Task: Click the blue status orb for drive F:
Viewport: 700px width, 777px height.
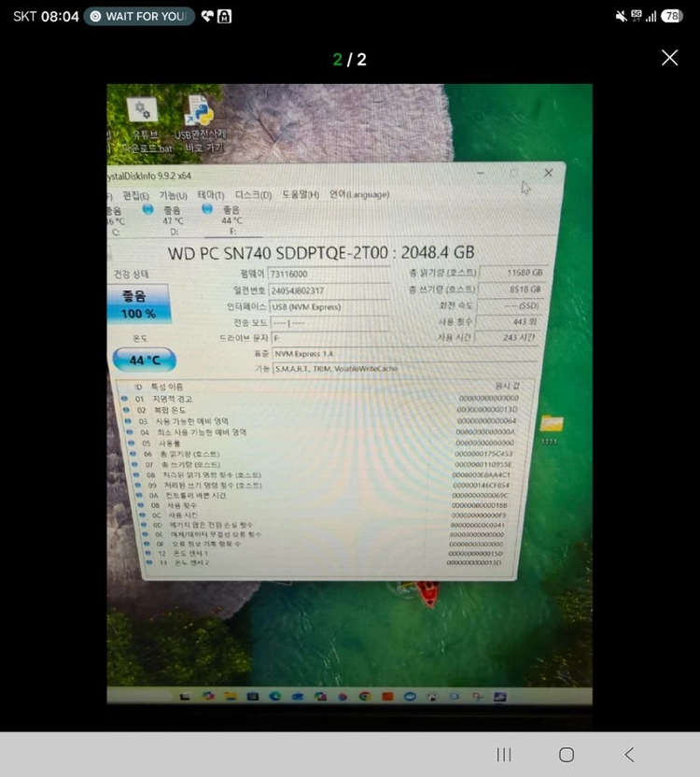Action: click(x=207, y=208)
